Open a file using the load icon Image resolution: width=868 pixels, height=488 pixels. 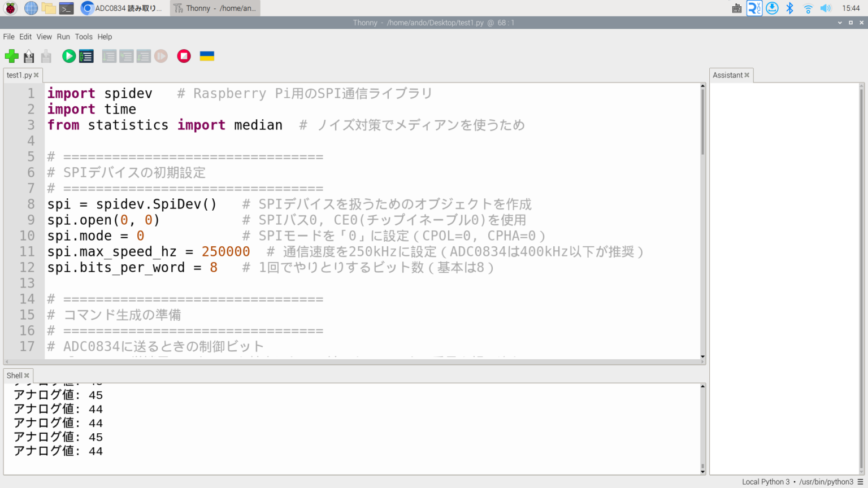(x=28, y=56)
